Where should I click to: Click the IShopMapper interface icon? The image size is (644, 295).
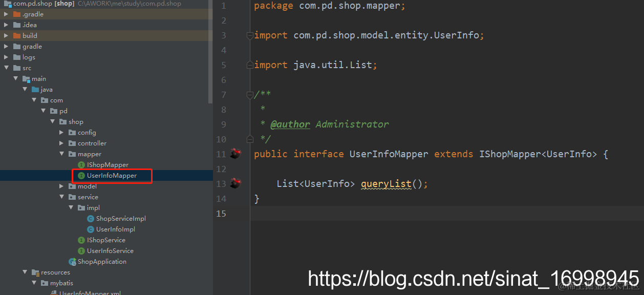pyautogui.click(x=81, y=165)
